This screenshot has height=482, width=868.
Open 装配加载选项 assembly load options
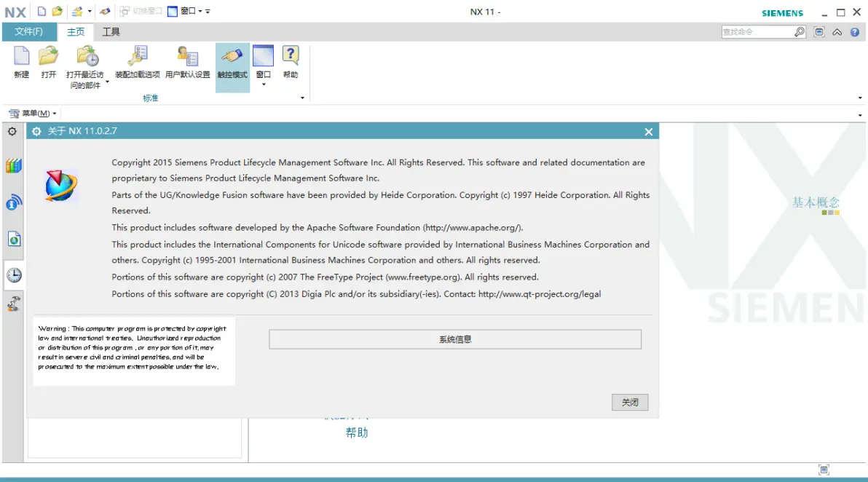pyautogui.click(x=138, y=62)
